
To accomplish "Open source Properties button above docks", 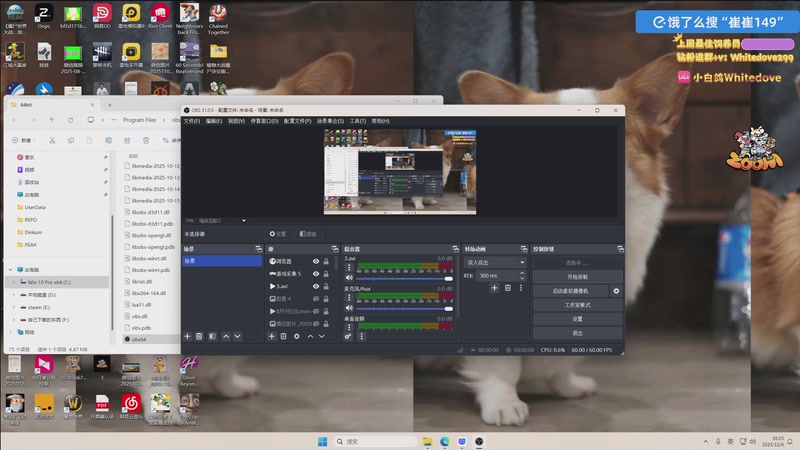I will pyautogui.click(x=278, y=234).
